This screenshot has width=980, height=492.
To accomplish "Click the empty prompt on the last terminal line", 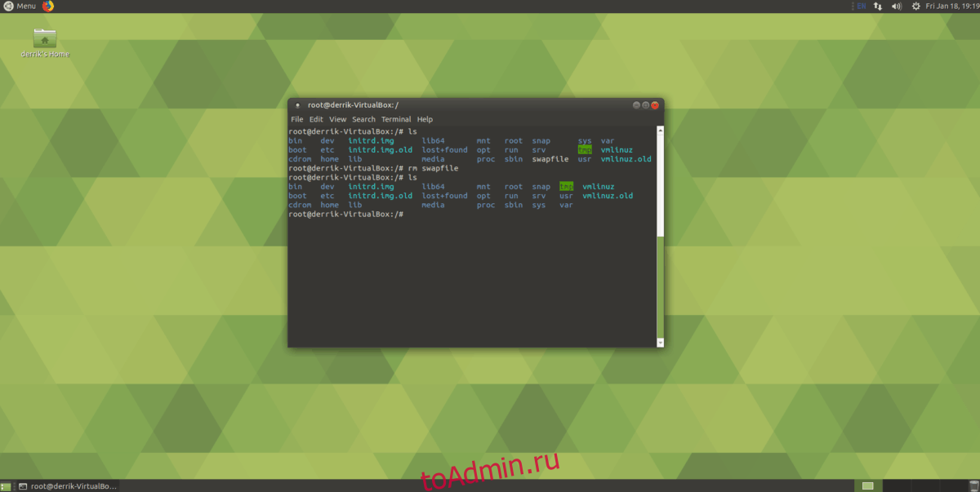I will tap(347, 214).
